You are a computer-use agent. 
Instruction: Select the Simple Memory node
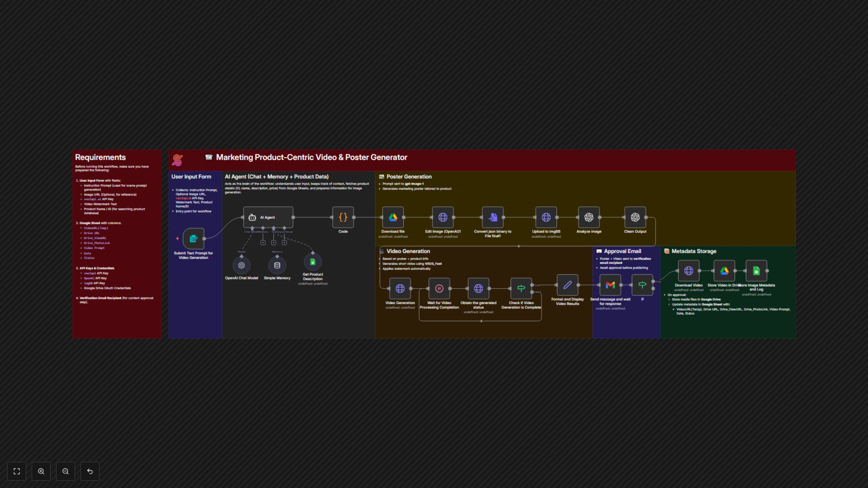click(277, 265)
